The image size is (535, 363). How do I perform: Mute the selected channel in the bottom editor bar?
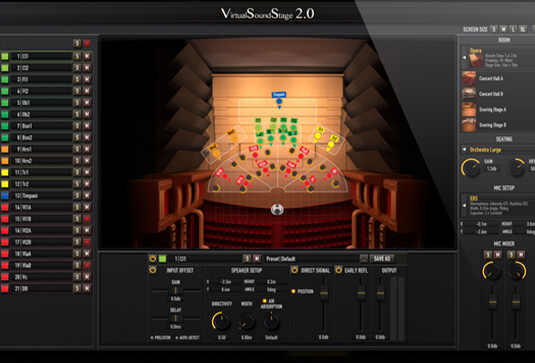pos(257,259)
